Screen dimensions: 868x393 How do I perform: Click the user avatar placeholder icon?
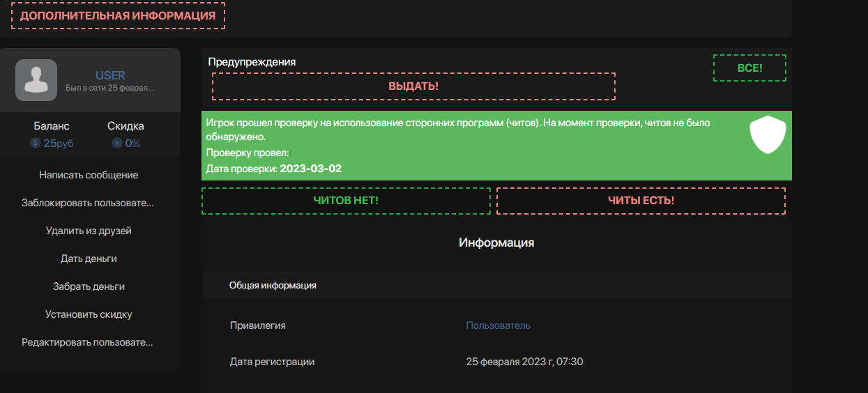click(36, 80)
